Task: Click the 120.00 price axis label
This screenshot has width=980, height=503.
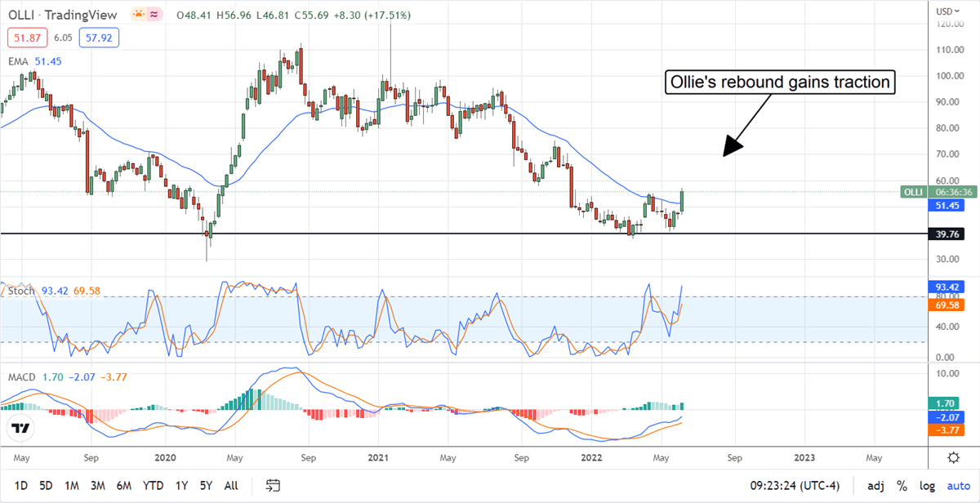Action: (949, 24)
